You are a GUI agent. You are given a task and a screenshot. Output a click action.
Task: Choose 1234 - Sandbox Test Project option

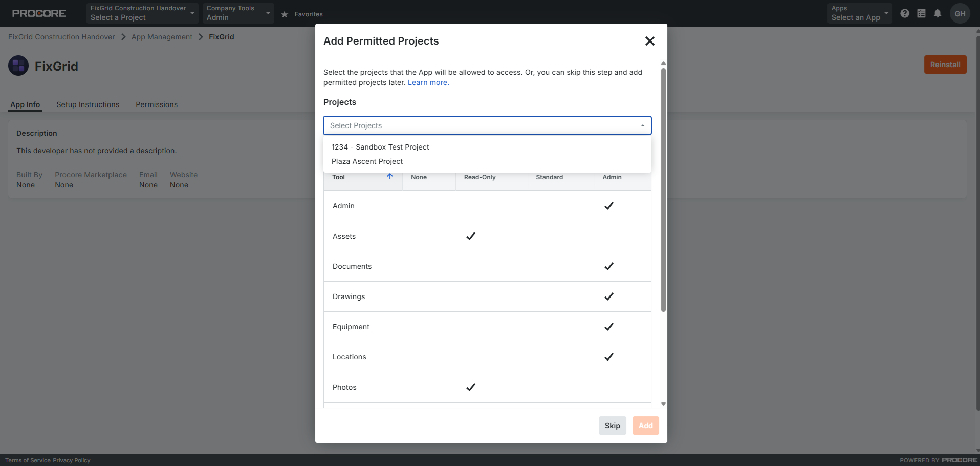pos(487,147)
